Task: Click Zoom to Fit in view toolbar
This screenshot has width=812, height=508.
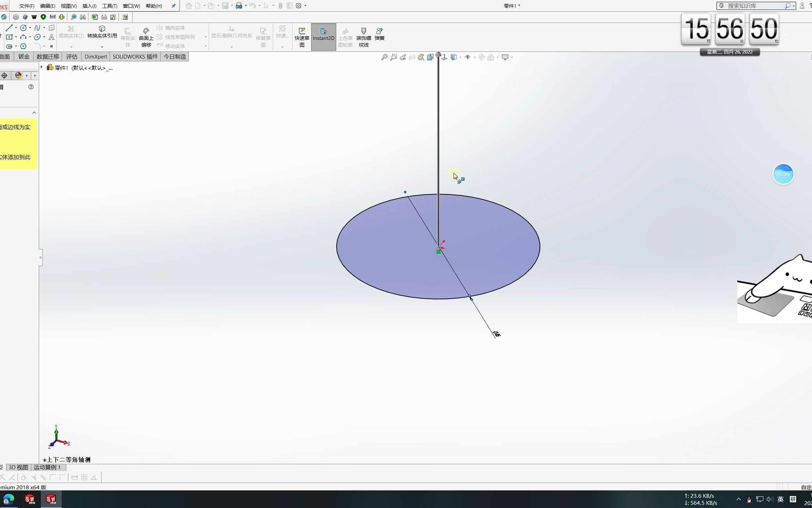Action: click(x=385, y=57)
